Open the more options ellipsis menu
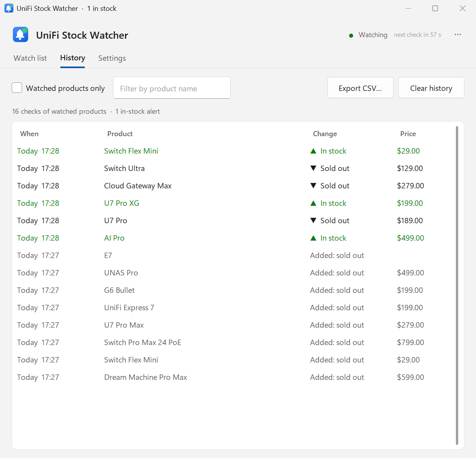The image size is (476, 458). pyautogui.click(x=458, y=34)
